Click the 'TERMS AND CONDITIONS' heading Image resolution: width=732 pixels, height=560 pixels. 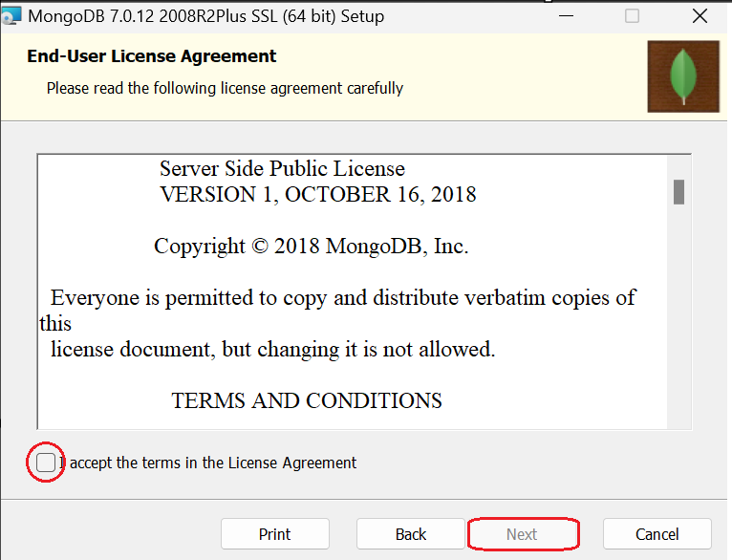(x=307, y=400)
